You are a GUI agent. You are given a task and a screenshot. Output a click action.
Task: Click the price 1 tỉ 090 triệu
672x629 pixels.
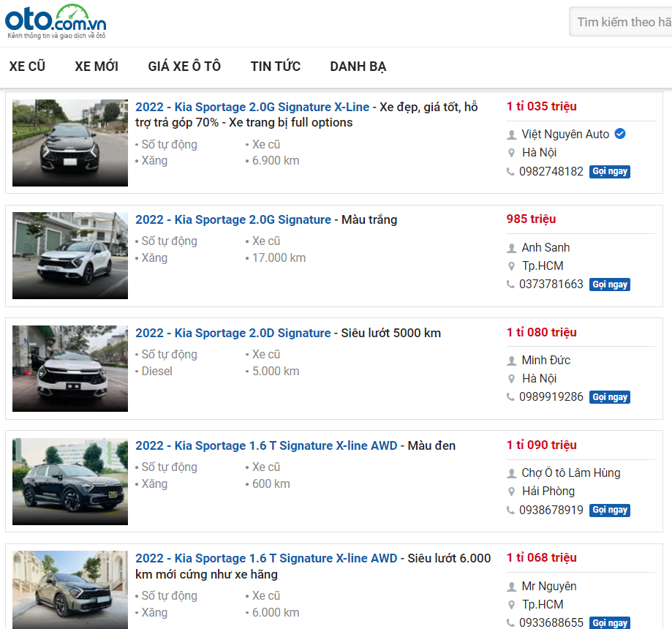click(x=542, y=445)
